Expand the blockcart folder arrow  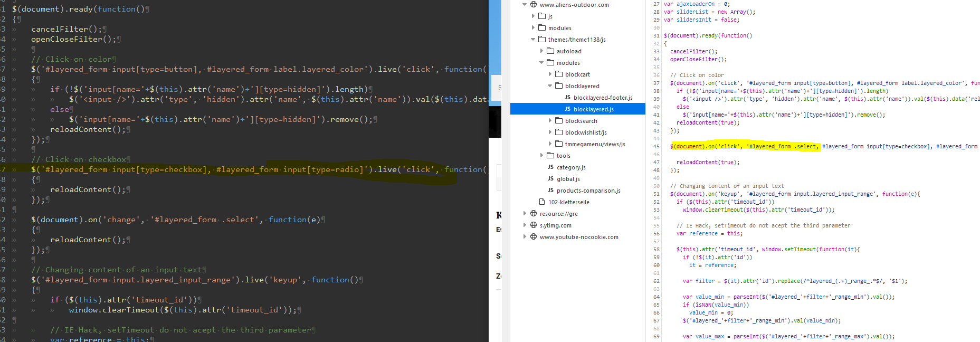(x=550, y=74)
